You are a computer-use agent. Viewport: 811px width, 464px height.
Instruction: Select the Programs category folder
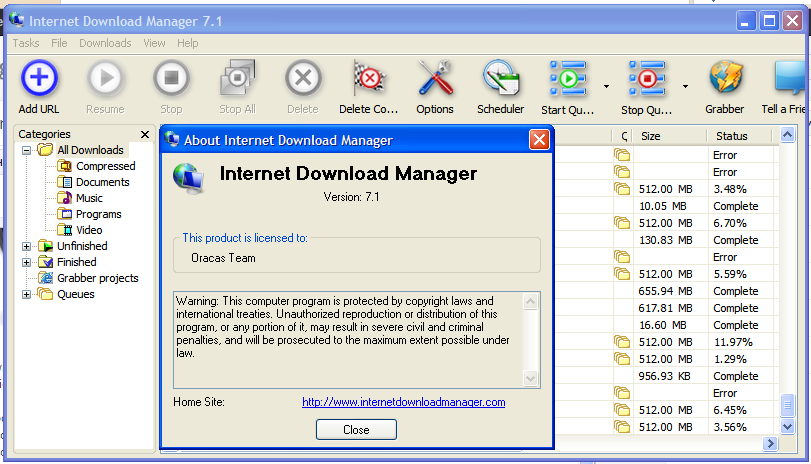coord(89,214)
